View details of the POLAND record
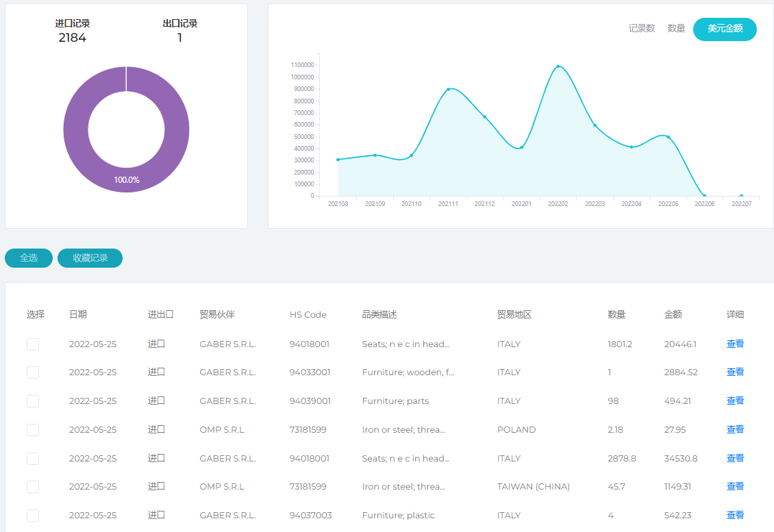This screenshot has height=532, width=774. click(x=735, y=430)
